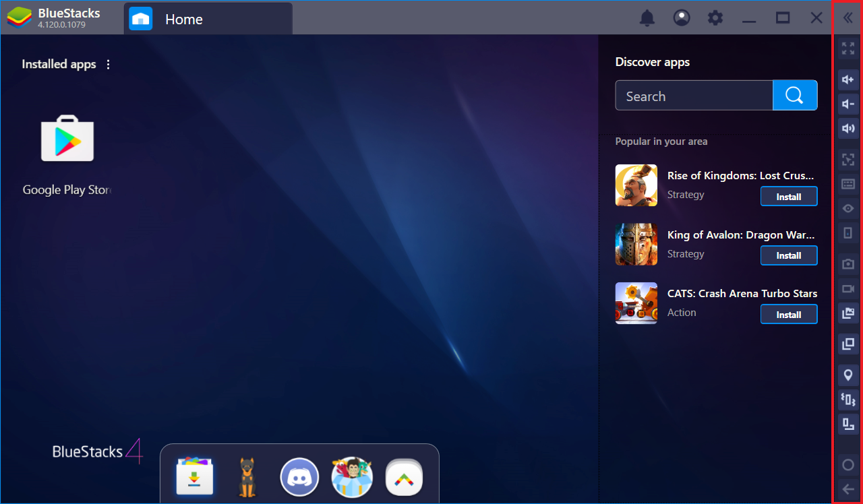863x504 pixels.
Task: Install Rise of Kingdoms
Action: coord(789,197)
